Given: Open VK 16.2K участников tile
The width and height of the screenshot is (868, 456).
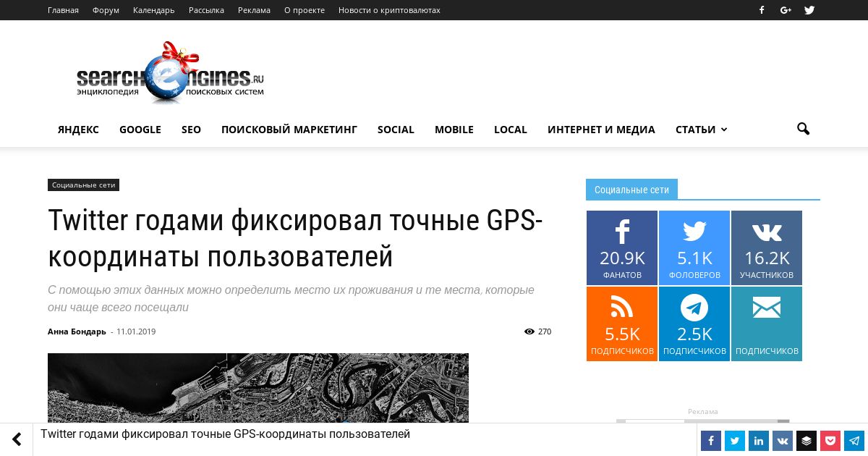Looking at the screenshot, I should [x=767, y=248].
